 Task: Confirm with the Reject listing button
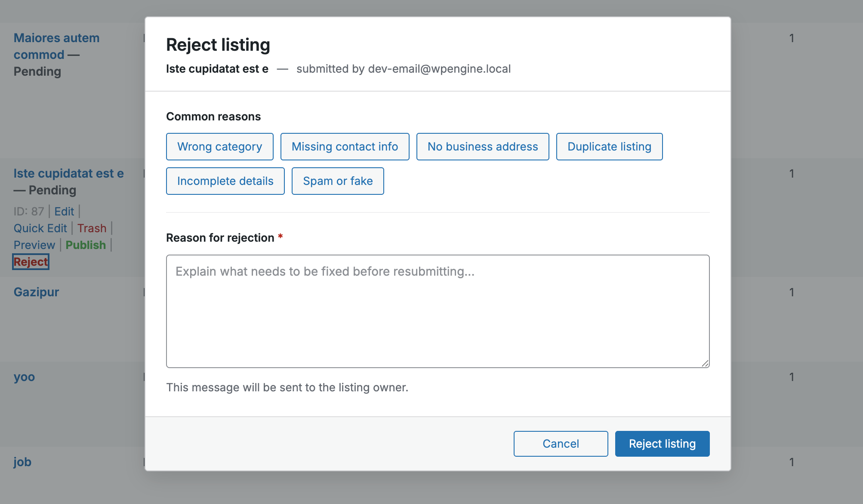662,444
